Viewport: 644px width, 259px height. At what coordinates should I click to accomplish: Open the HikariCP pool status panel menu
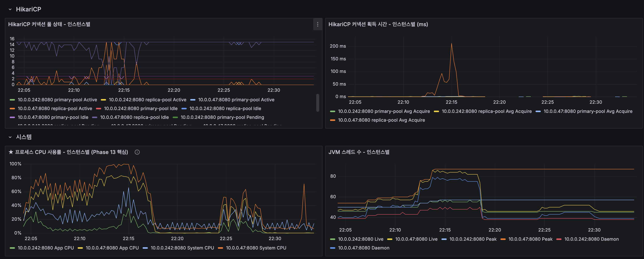(x=318, y=24)
